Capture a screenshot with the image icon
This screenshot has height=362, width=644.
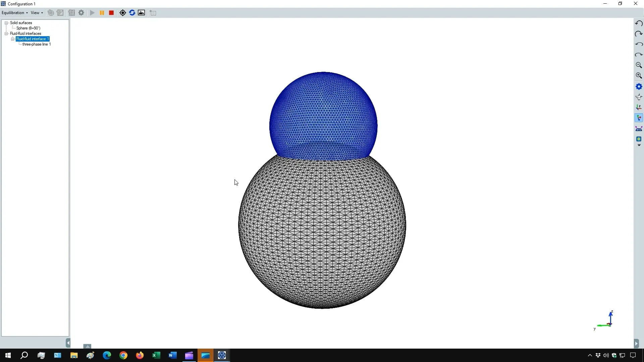coord(142,13)
